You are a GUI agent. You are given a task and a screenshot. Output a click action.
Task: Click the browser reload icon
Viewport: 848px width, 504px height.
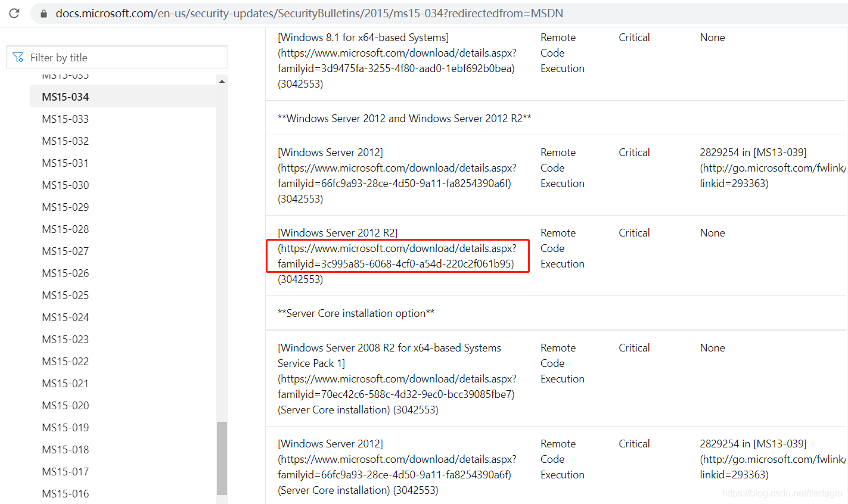tap(14, 13)
